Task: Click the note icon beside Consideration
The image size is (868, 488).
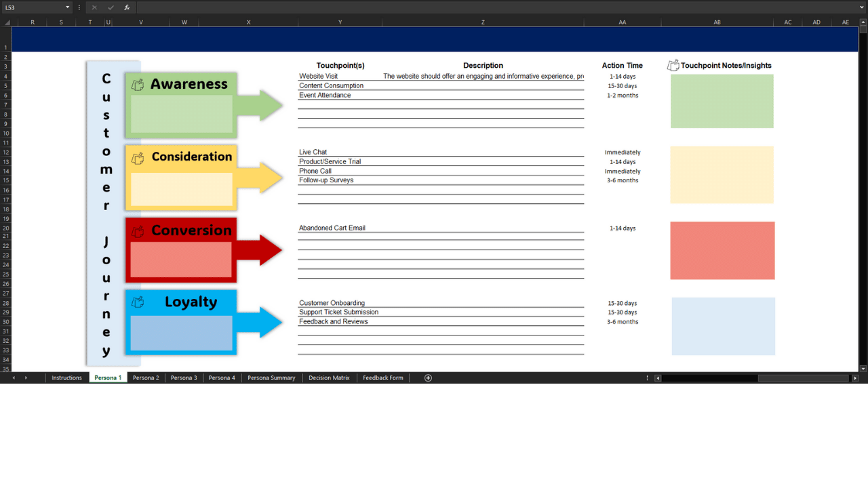Action: (x=138, y=158)
